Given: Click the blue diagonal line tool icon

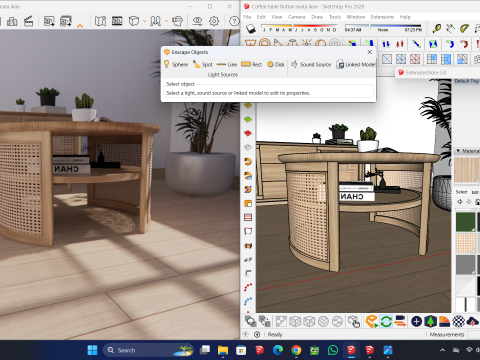Looking at the screenshot, I should (x=416, y=44).
